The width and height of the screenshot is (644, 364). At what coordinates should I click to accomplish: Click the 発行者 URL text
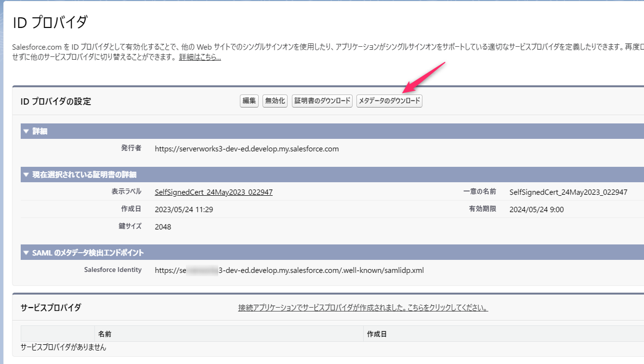coord(247,148)
